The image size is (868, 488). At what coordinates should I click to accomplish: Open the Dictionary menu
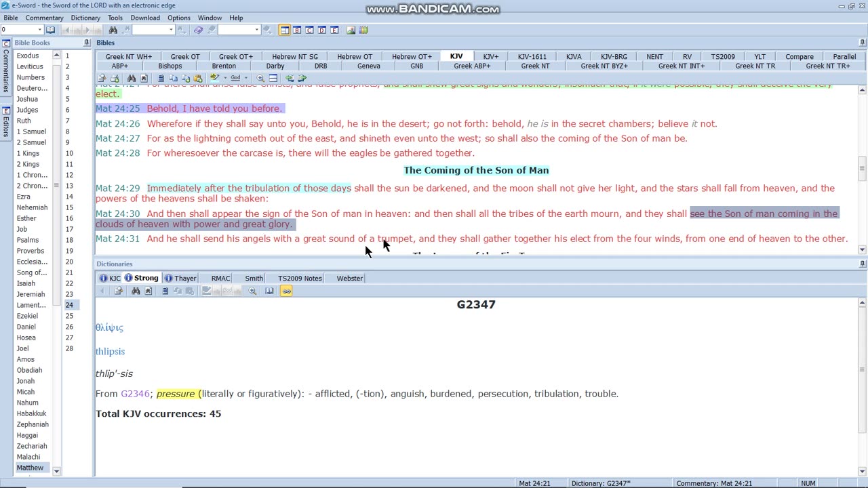[85, 18]
